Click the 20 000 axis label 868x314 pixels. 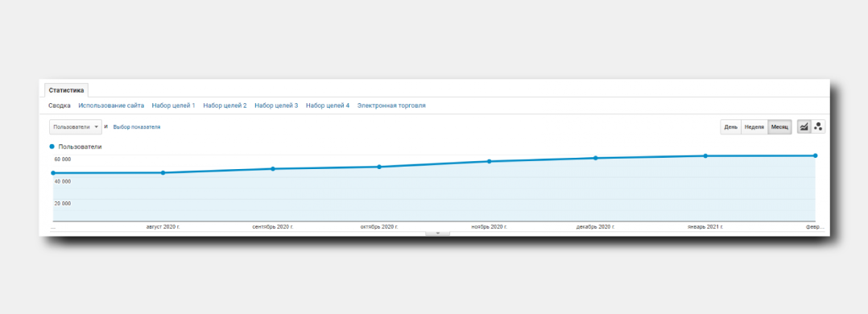point(63,203)
